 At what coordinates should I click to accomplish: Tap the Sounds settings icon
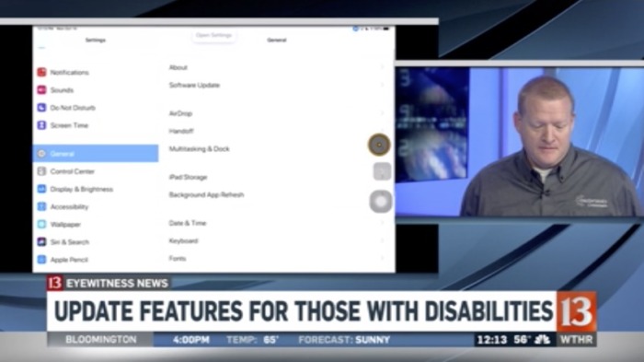(x=41, y=89)
